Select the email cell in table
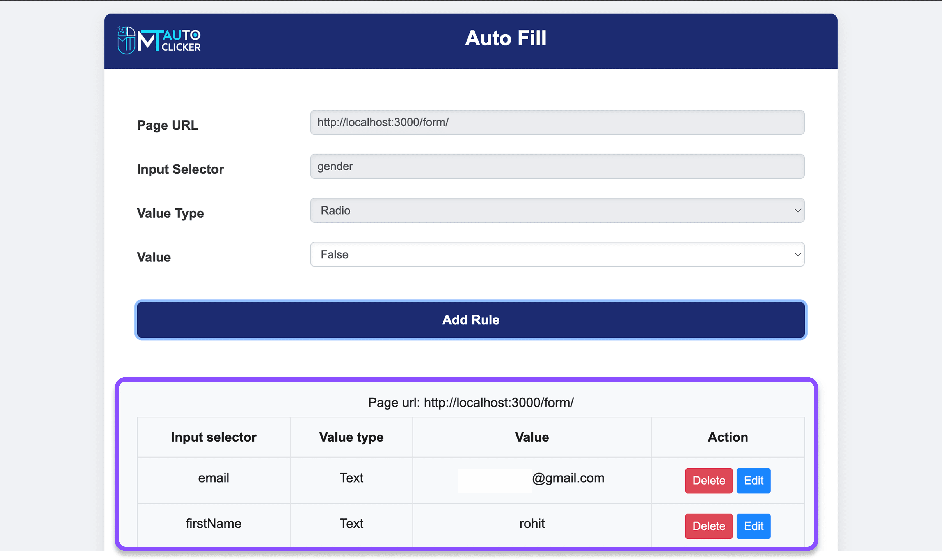 [x=213, y=478]
